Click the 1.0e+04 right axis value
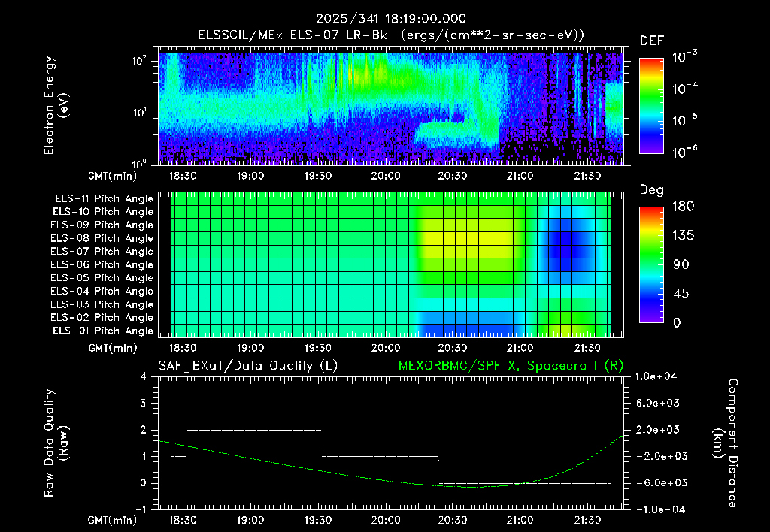 coord(656,376)
